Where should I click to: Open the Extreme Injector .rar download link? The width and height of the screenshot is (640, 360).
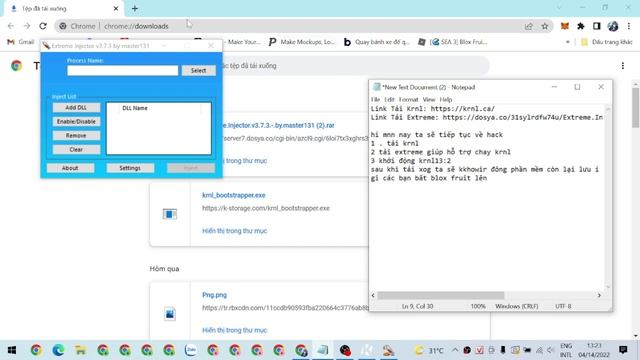tap(278, 125)
